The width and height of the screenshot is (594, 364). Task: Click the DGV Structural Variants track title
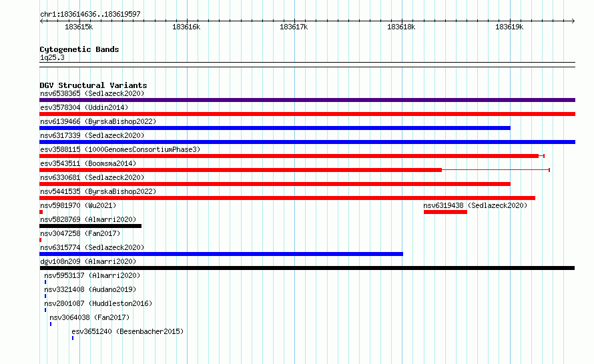click(93, 85)
